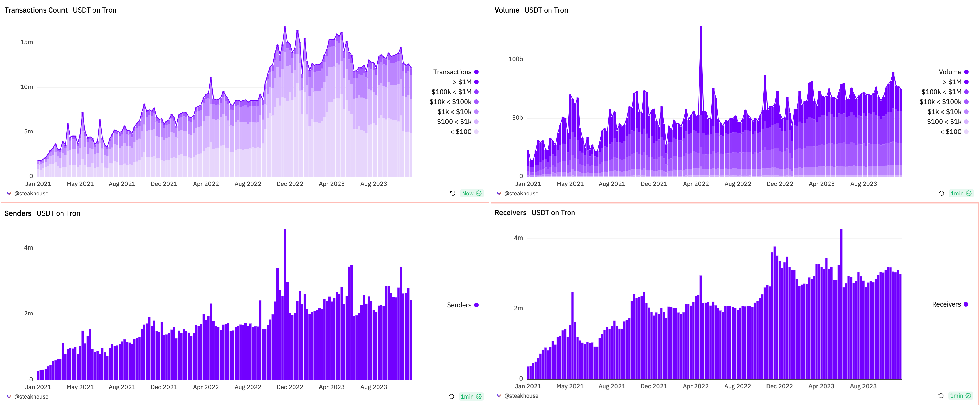Click the 'Volume' chart title

[x=507, y=10]
